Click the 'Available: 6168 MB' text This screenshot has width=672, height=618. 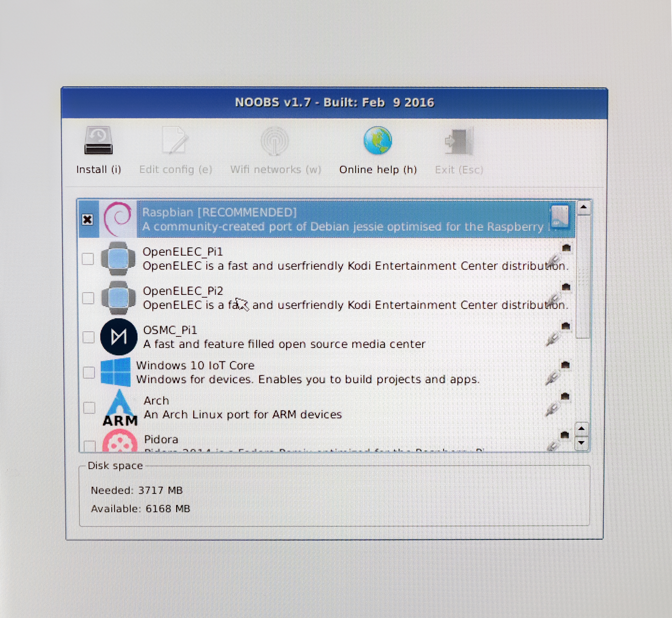[x=140, y=509]
